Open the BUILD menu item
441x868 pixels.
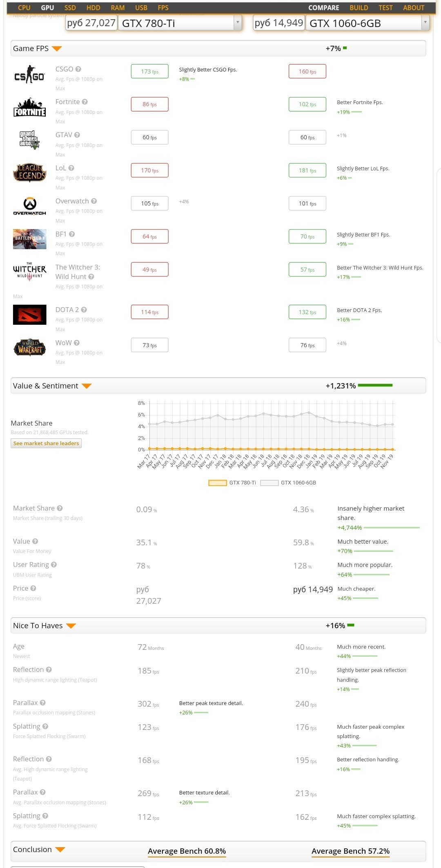tap(359, 8)
